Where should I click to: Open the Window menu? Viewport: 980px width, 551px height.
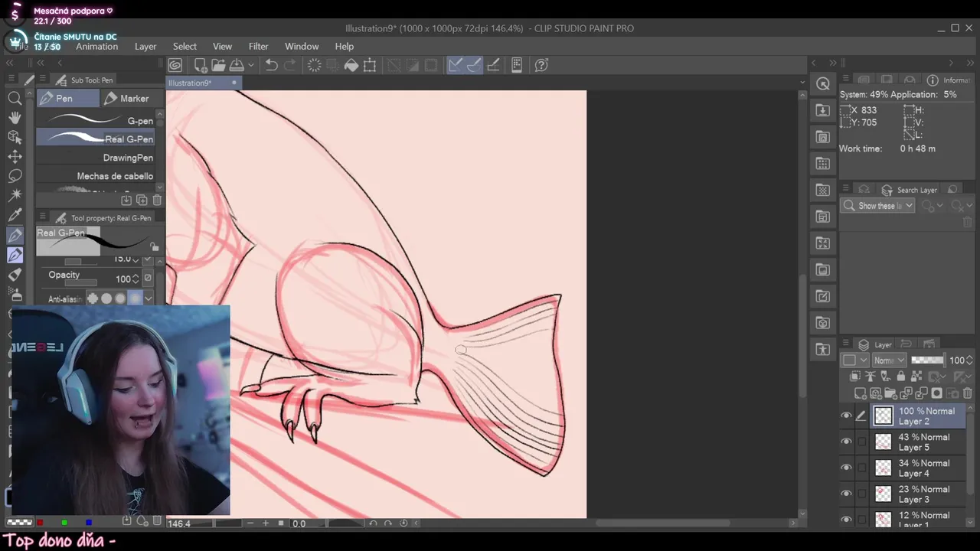(x=302, y=47)
